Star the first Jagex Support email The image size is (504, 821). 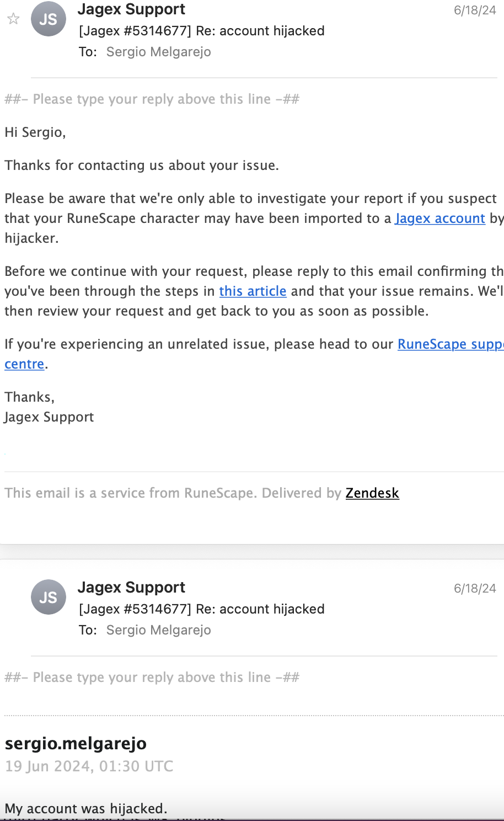point(13,19)
